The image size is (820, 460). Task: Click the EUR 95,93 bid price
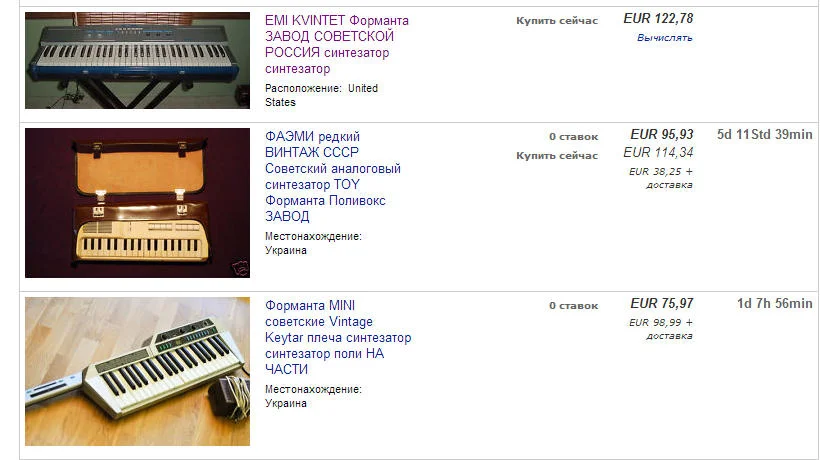(x=661, y=135)
